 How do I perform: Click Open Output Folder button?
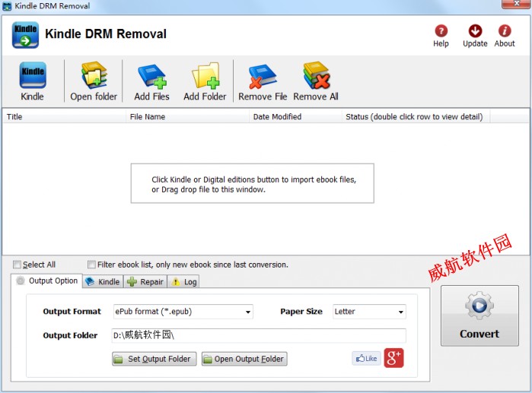click(x=244, y=359)
